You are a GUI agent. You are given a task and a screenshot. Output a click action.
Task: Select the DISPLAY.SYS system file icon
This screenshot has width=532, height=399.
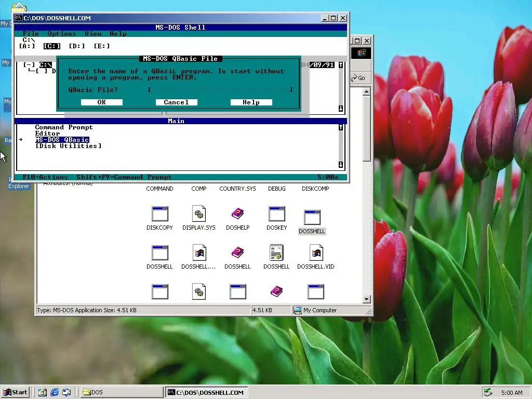point(199,214)
